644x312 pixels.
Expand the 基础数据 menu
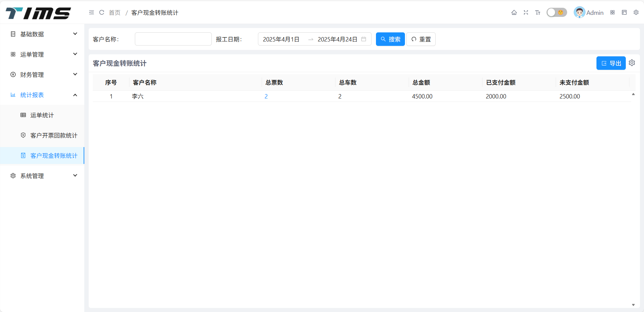[44, 34]
